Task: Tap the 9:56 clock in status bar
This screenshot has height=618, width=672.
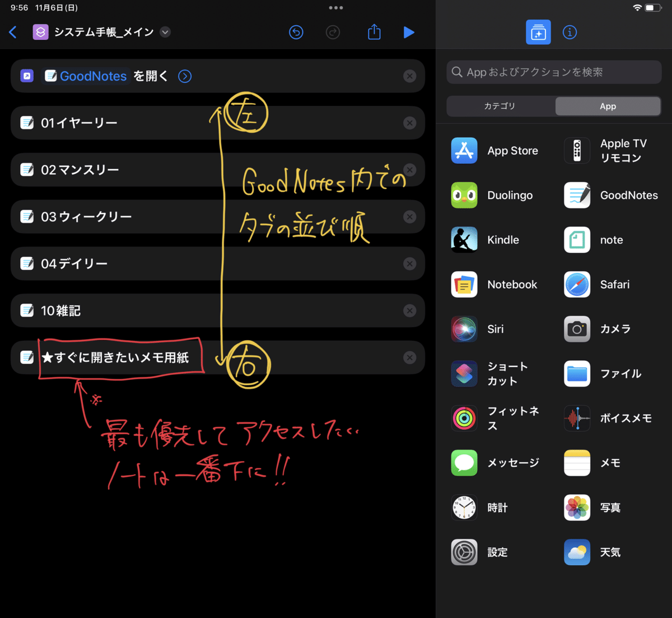Action: pyautogui.click(x=20, y=8)
